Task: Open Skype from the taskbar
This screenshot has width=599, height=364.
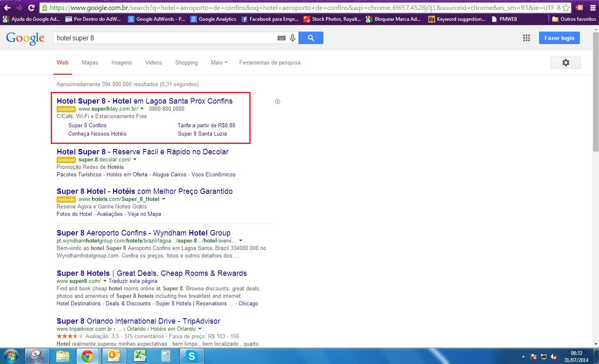Action: 191,356
